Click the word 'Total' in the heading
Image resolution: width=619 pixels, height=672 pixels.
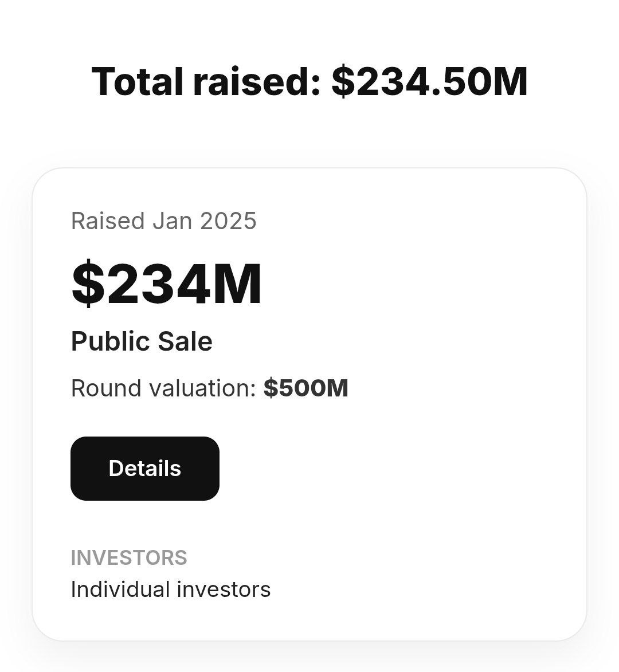tap(137, 81)
